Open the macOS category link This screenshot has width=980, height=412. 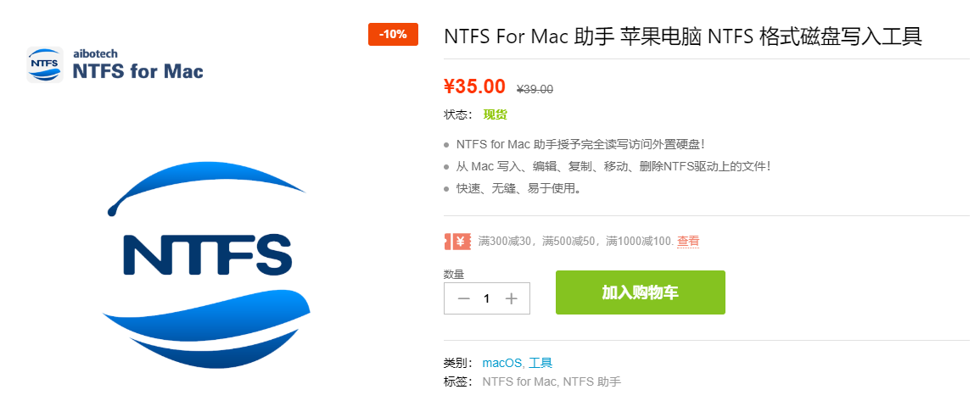pyautogui.click(x=503, y=363)
